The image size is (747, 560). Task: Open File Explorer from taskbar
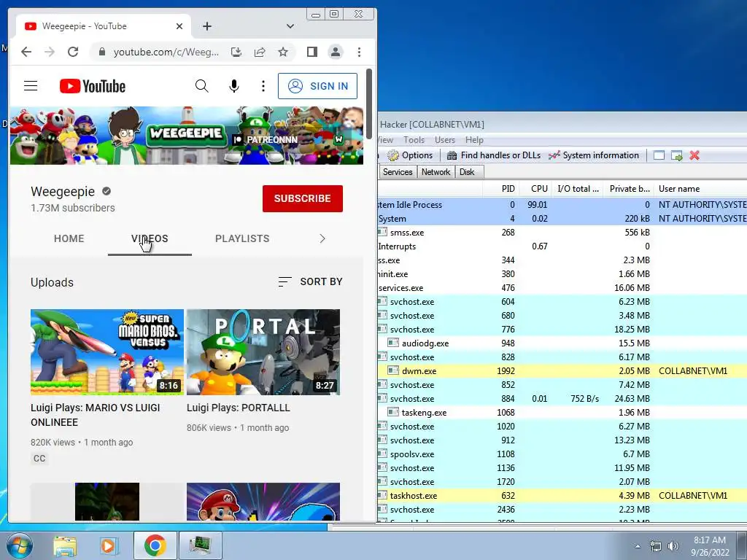[65, 545]
